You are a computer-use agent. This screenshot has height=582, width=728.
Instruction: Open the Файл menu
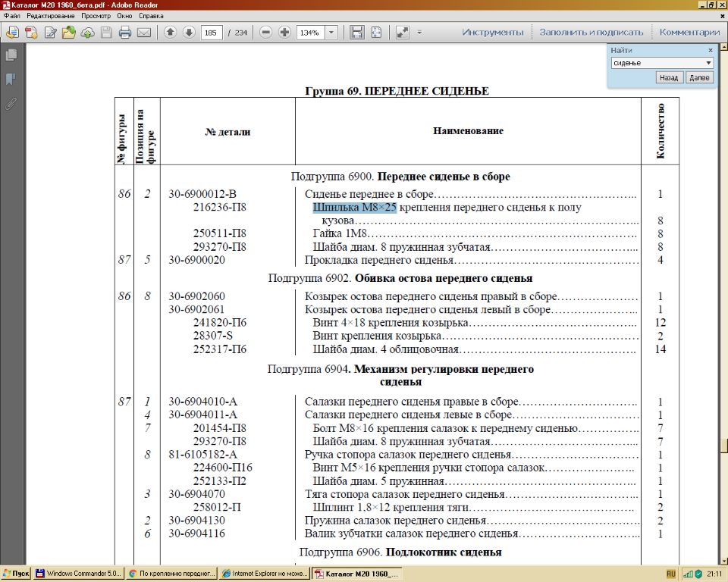(x=11, y=16)
